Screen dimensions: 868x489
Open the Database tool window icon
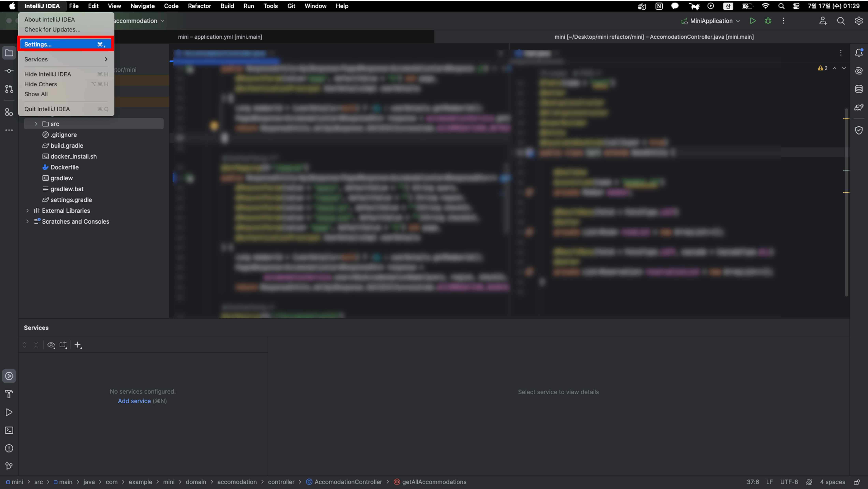pos(859,89)
